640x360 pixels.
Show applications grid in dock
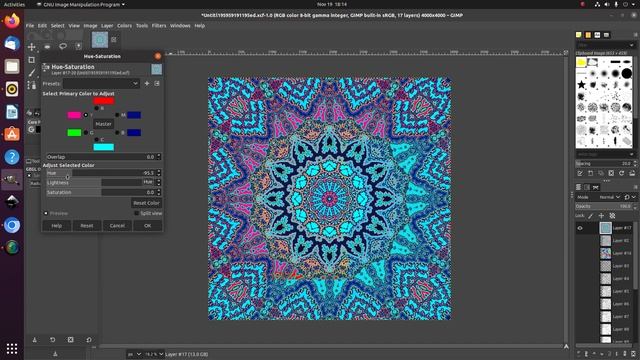[12, 348]
